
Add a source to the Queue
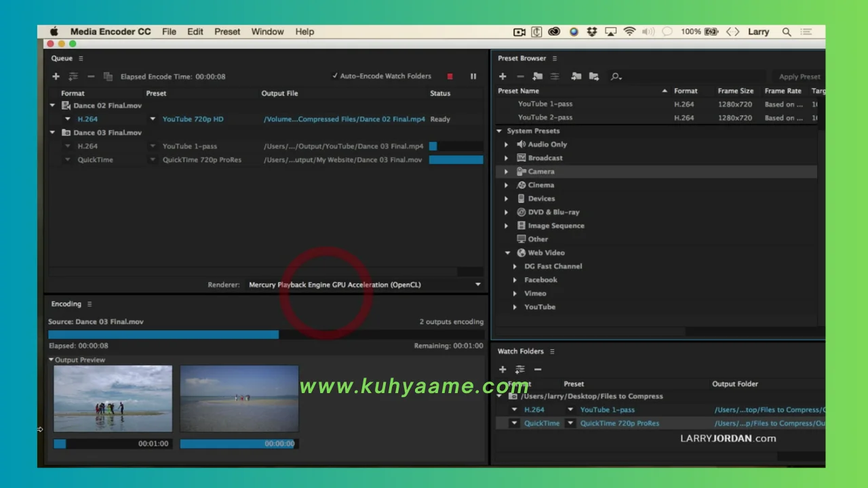tap(56, 77)
